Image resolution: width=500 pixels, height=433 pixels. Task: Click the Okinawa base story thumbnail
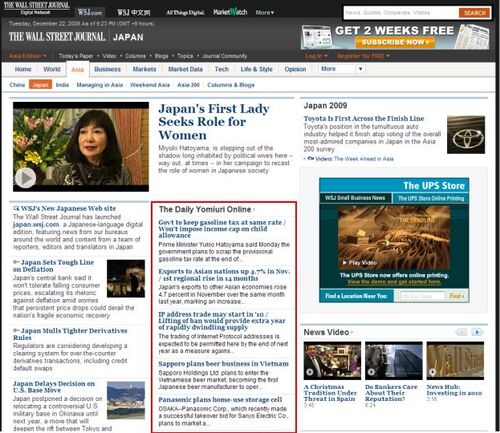(126, 400)
